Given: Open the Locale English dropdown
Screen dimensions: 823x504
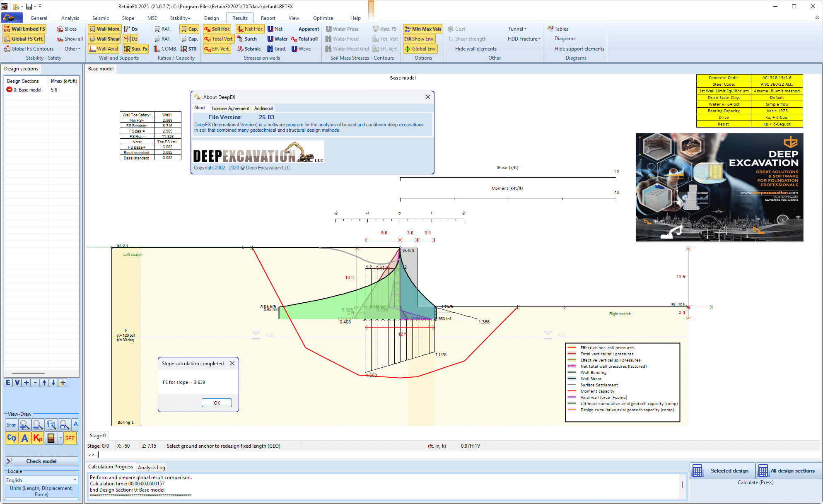Looking at the screenshot, I should pos(41,480).
